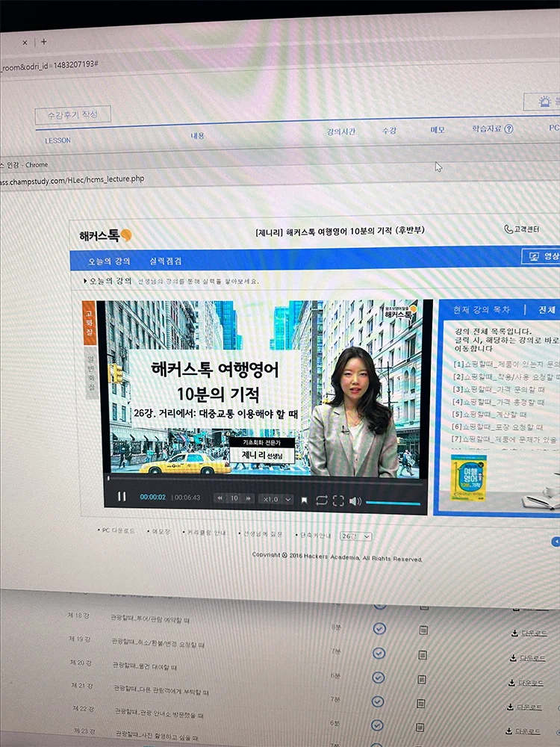Open the 오늘의 강의 tab

(109, 261)
